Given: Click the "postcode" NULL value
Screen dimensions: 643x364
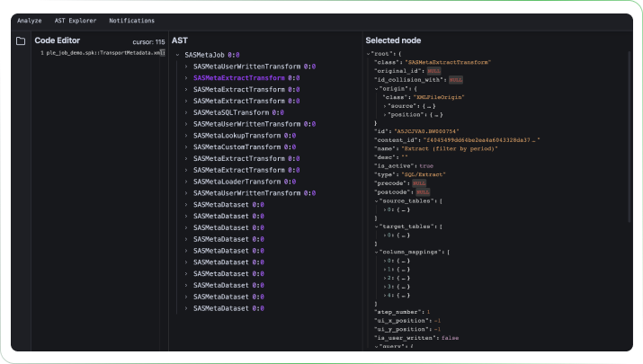Looking at the screenshot, I should coord(423,191).
